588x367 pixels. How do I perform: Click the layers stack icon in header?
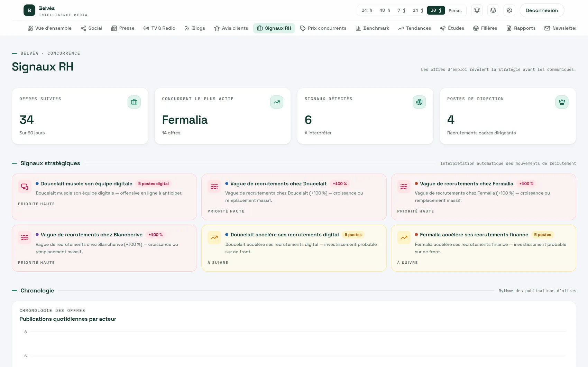(493, 10)
